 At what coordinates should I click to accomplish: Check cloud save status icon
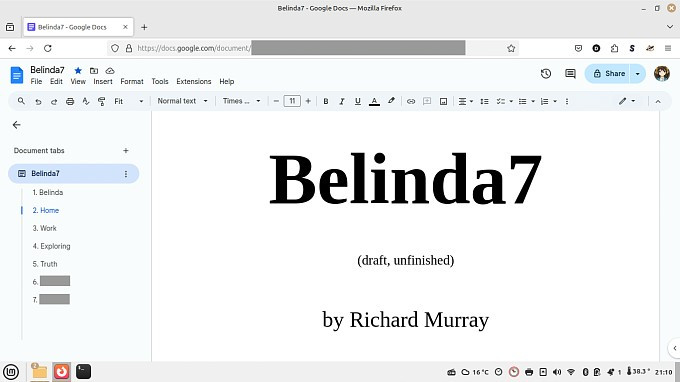[x=110, y=70]
